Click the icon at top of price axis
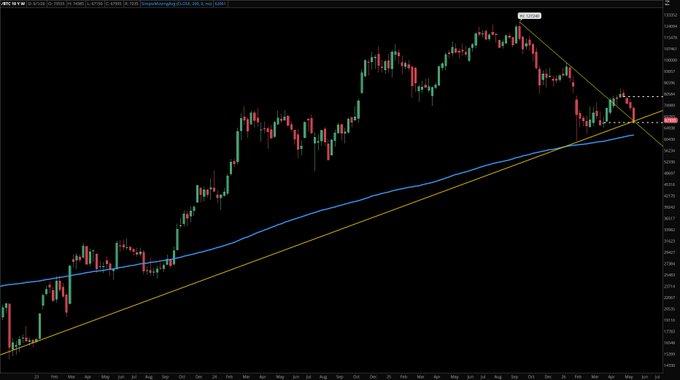 [x=667, y=3]
